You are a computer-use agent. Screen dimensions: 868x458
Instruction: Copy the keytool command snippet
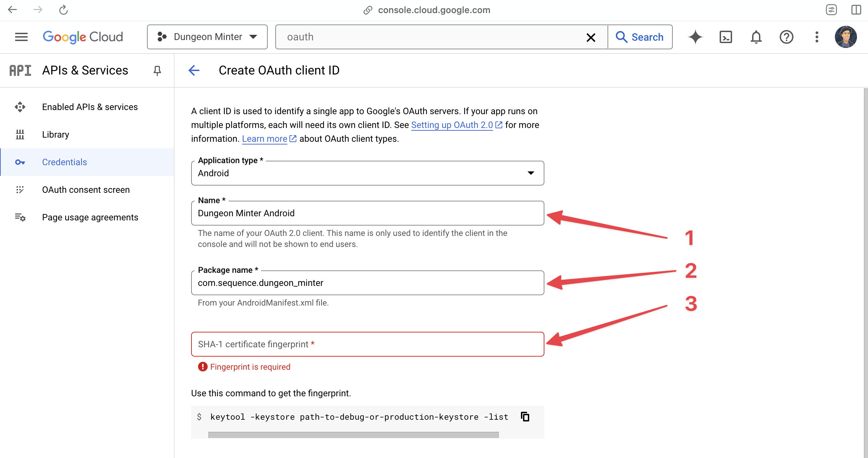525,417
